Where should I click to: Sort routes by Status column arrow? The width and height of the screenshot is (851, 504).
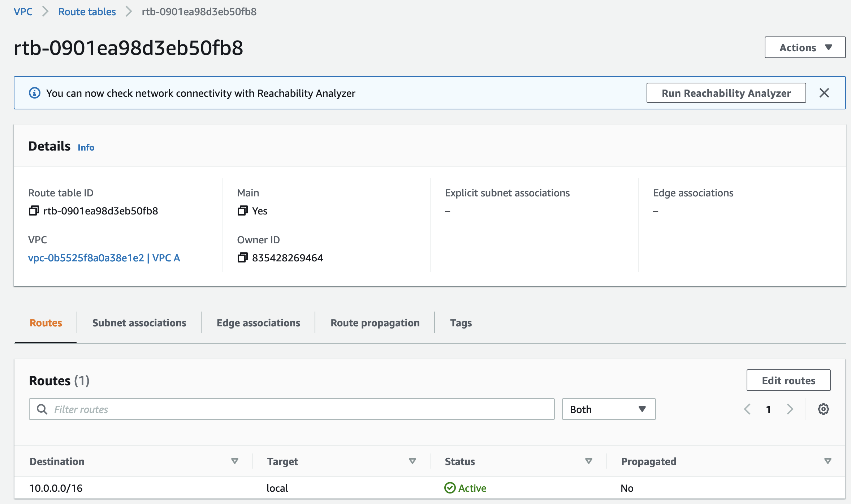pyautogui.click(x=588, y=461)
